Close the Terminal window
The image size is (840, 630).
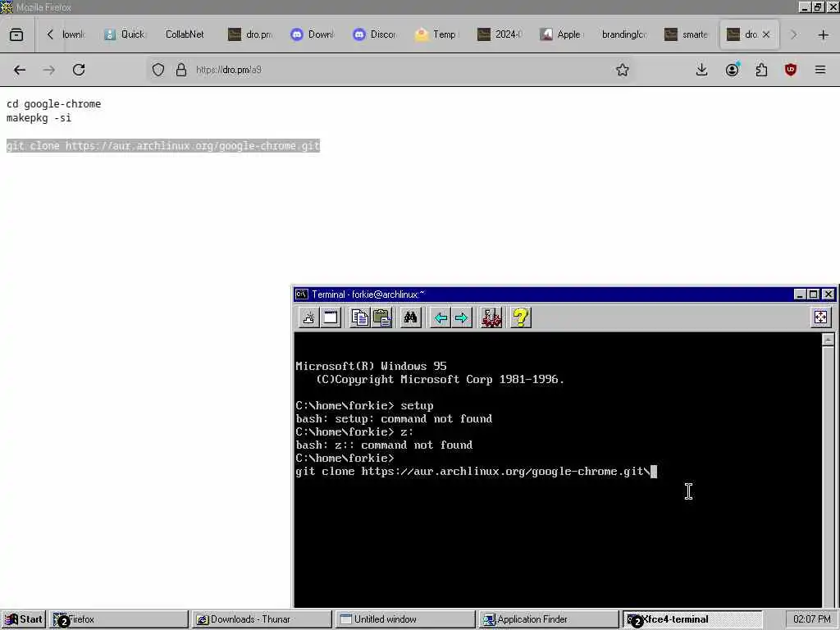click(829, 294)
